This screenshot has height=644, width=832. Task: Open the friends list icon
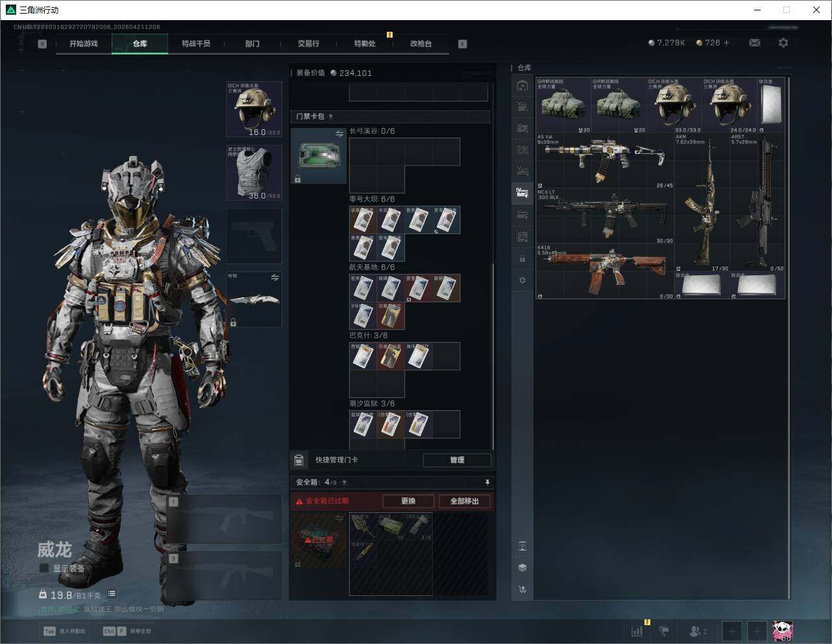698,630
